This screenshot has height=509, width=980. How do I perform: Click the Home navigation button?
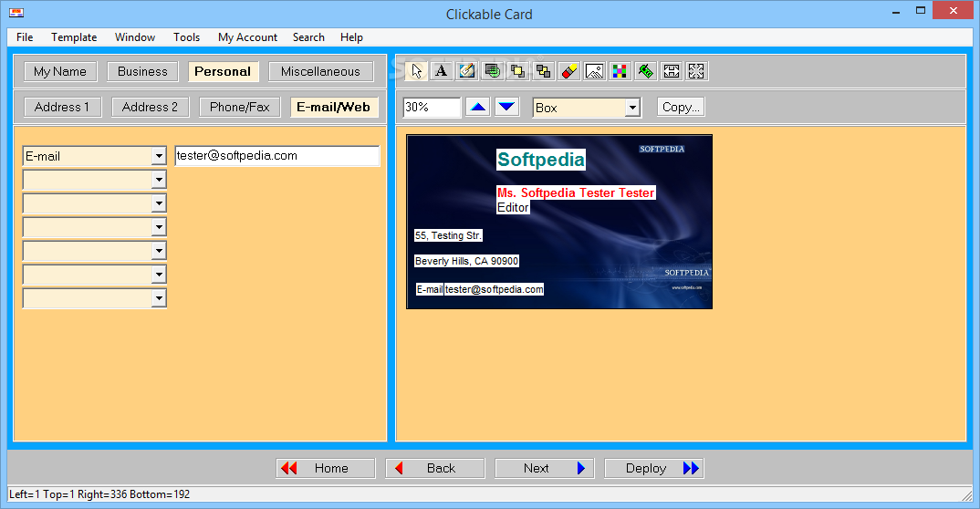click(326, 468)
